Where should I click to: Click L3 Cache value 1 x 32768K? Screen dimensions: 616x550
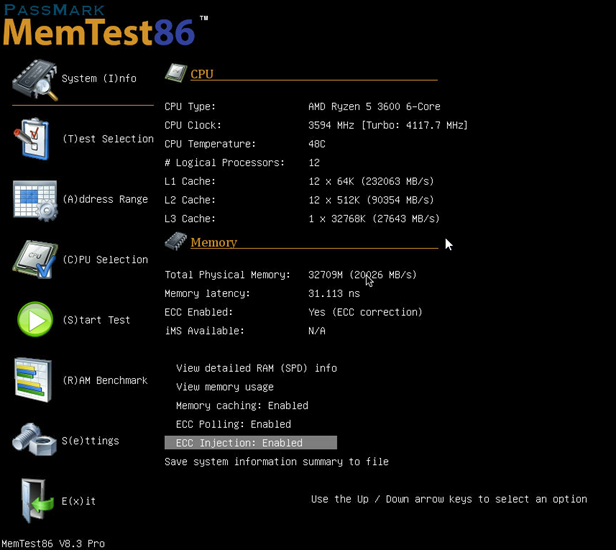click(x=374, y=219)
